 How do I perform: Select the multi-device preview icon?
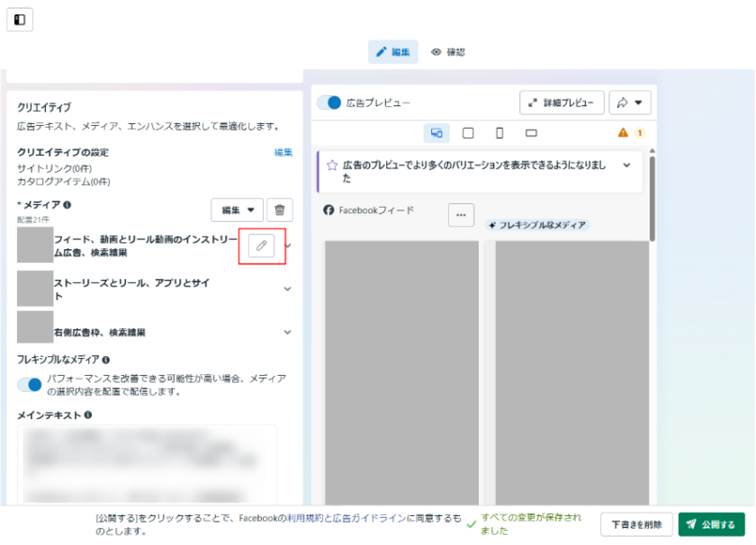click(x=436, y=133)
